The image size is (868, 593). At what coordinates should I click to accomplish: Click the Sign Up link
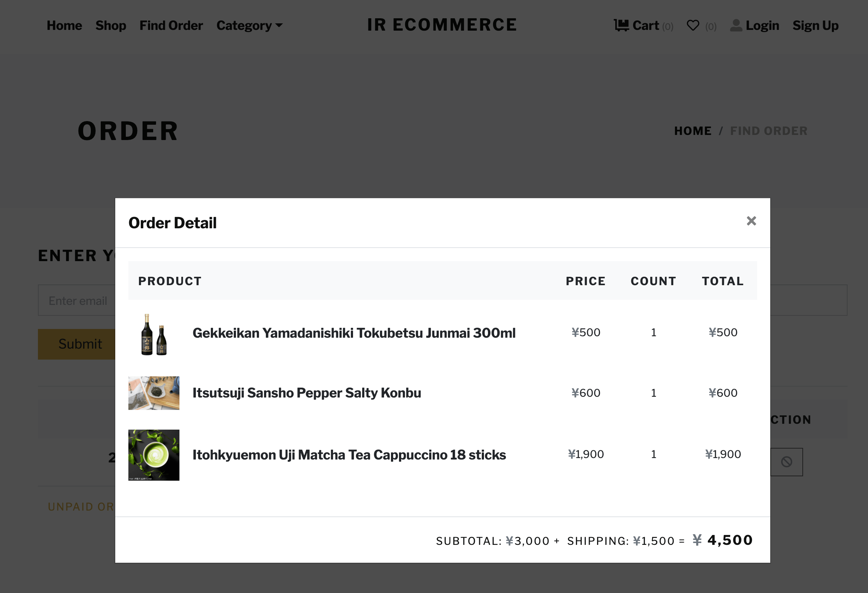coord(815,26)
